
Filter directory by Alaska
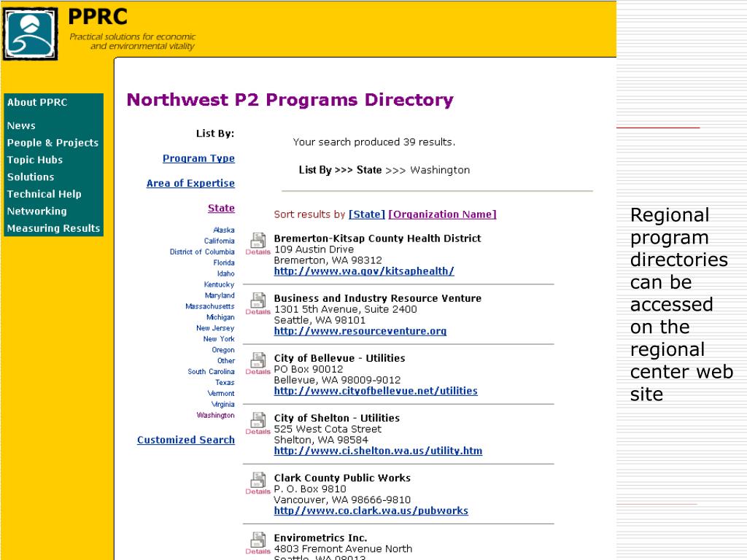click(224, 230)
